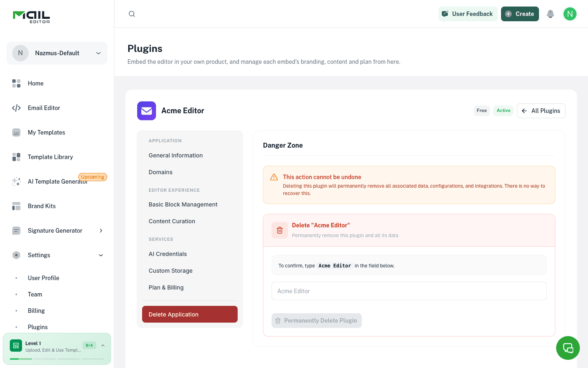The width and height of the screenshot is (588, 368).
Task: Focus the Acme Editor confirmation field
Action: point(409,291)
